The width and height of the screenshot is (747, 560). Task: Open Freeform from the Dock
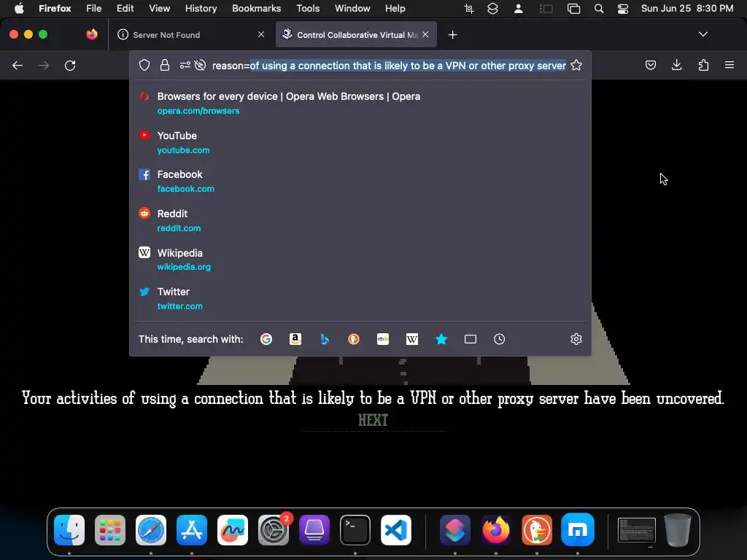click(233, 530)
